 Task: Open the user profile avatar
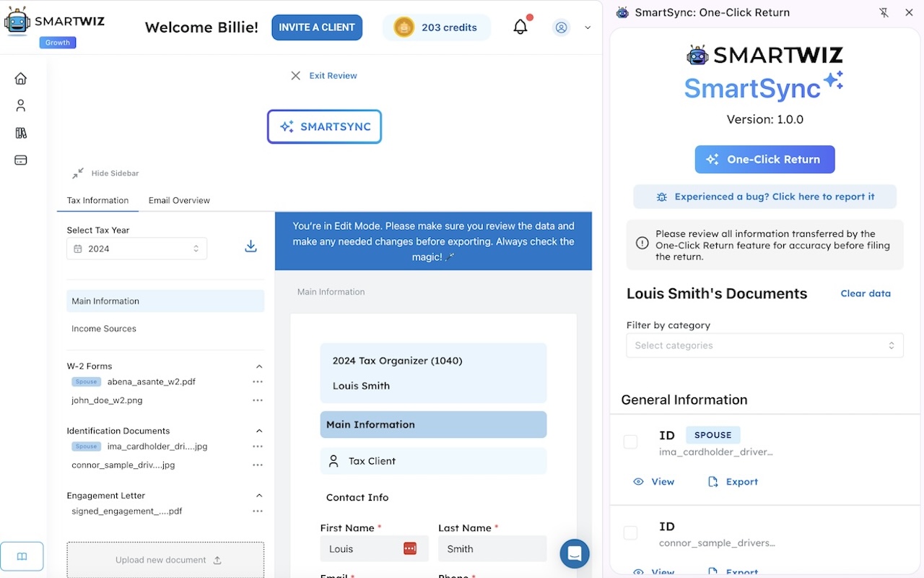click(x=561, y=27)
